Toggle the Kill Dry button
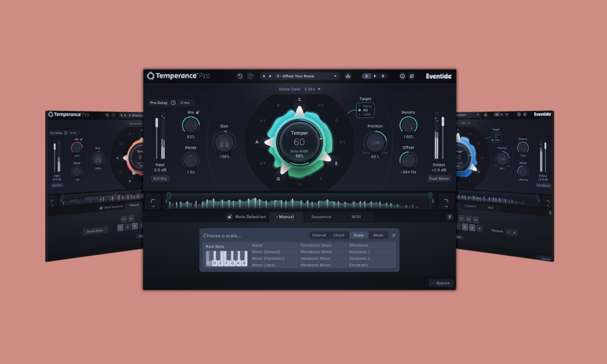This screenshot has width=607, height=364. pyautogui.click(x=160, y=179)
